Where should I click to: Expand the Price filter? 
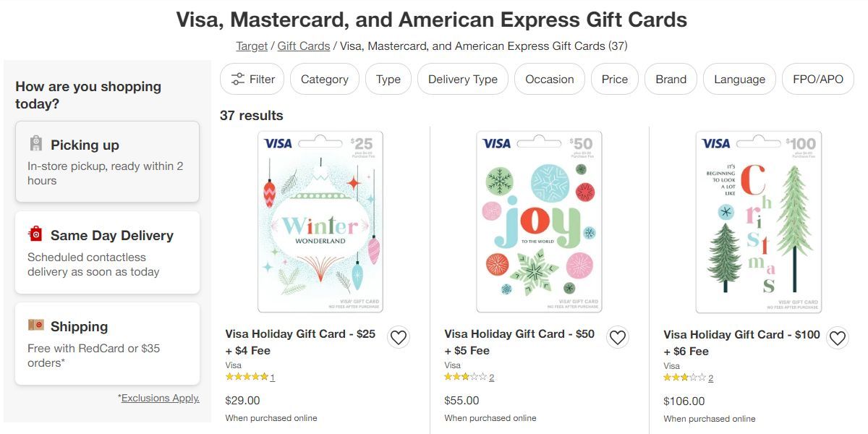point(615,80)
